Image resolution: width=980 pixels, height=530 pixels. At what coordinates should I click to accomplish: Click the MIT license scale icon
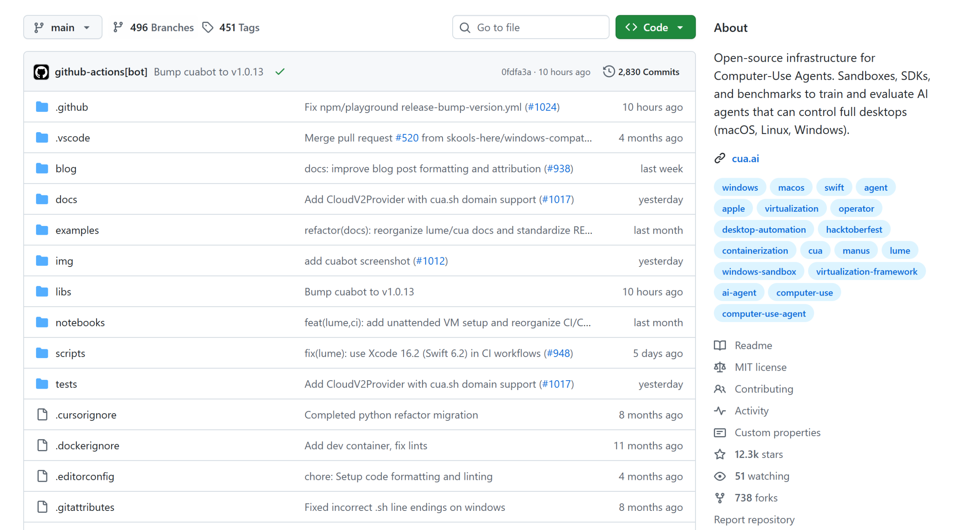click(x=719, y=367)
